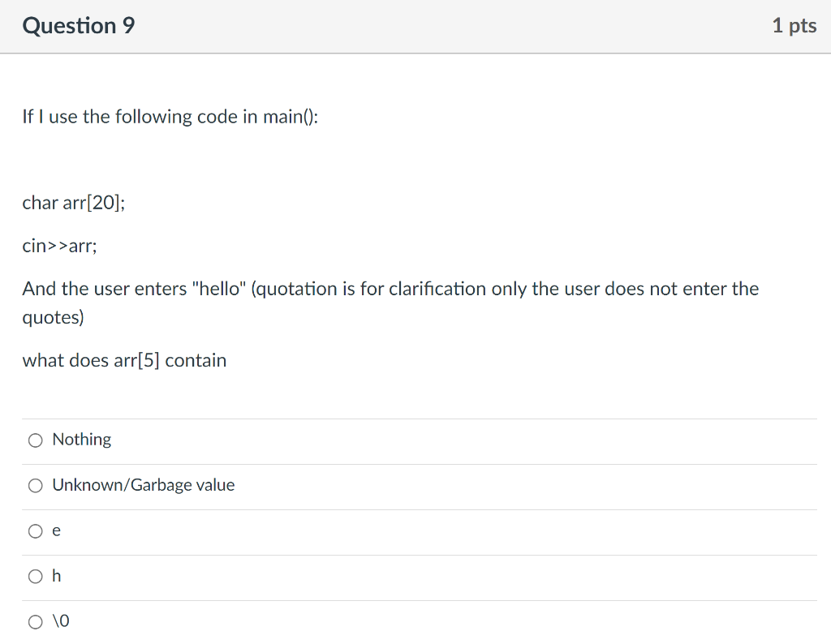
Task: Click the answer label "e"
Action: [x=55, y=530]
